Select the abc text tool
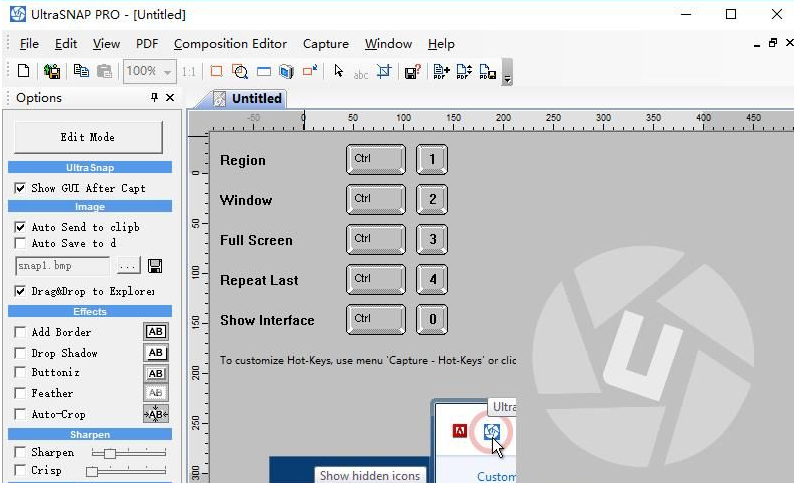 [361, 74]
